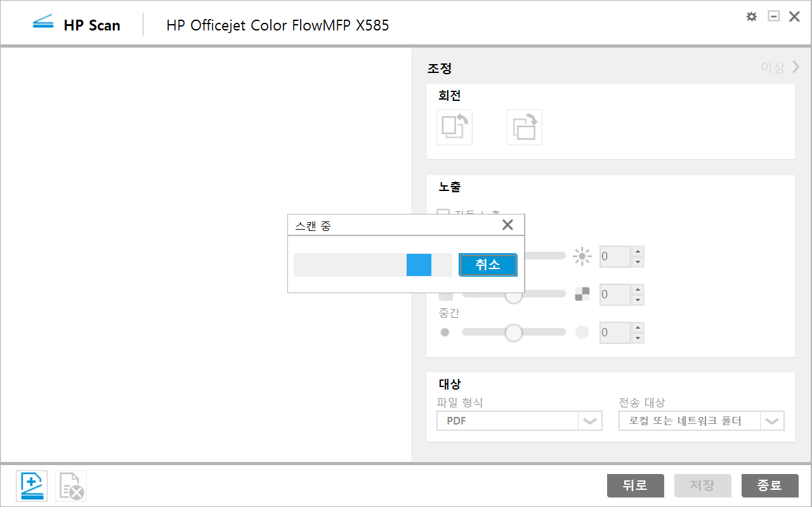Click the contrast checker icon

click(x=582, y=294)
